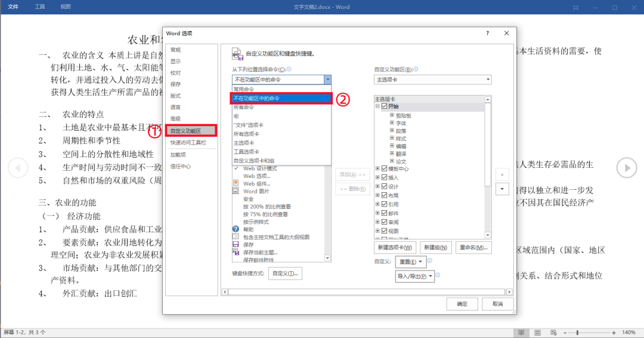
Task: Uncheck the 开始 tab checkbox
Action: click(x=385, y=106)
